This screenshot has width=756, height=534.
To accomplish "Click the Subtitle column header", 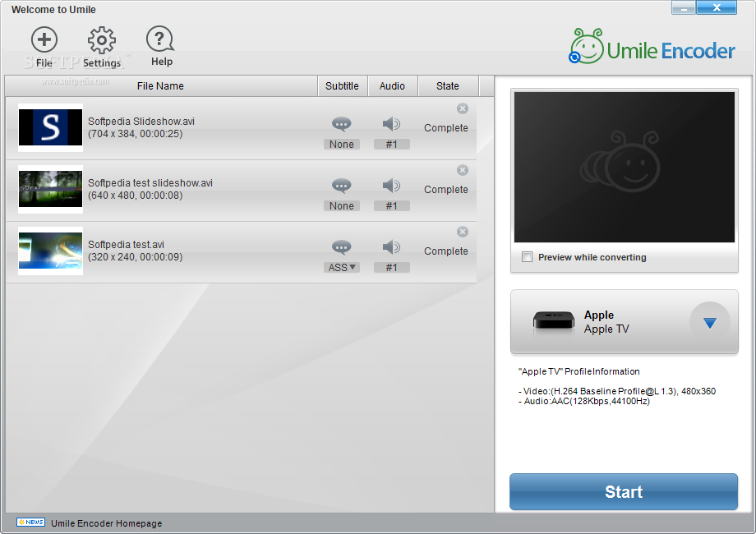I will [x=343, y=86].
